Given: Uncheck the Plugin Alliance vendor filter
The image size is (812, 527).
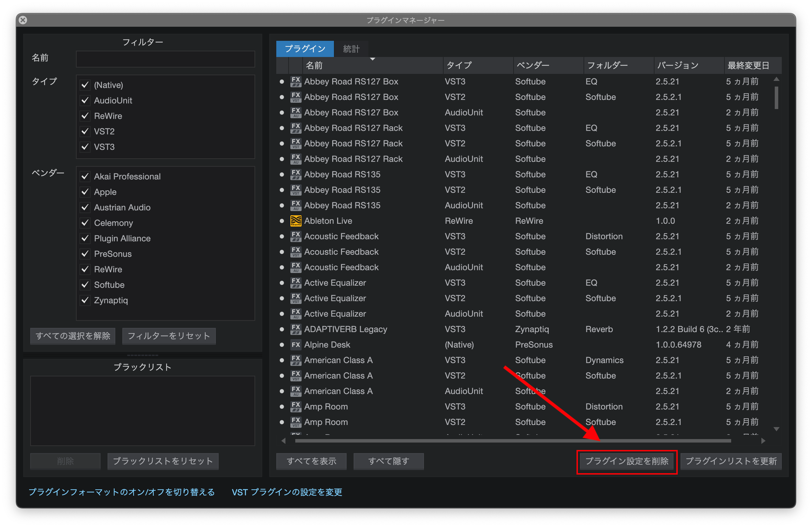Looking at the screenshot, I should tap(85, 239).
